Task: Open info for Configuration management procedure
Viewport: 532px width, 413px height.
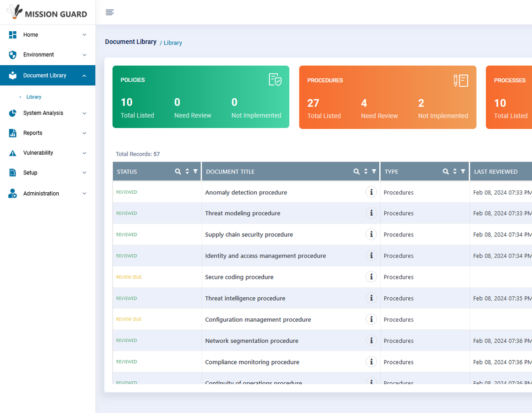Action: [x=371, y=319]
